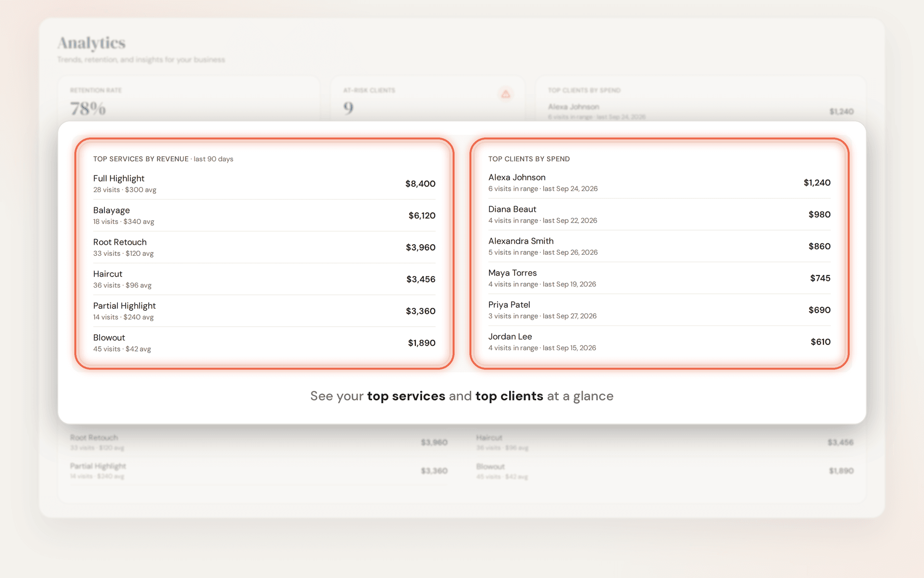Viewport: 924px width, 578px height.
Task: Click the $745 spend for Maya Torres
Action: (x=820, y=278)
